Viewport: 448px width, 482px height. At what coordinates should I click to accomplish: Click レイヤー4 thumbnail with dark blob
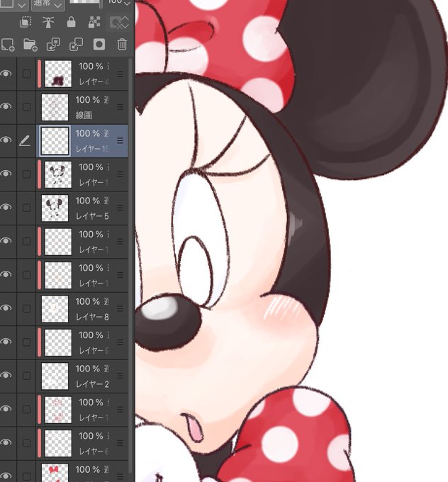click(x=58, y=74)
